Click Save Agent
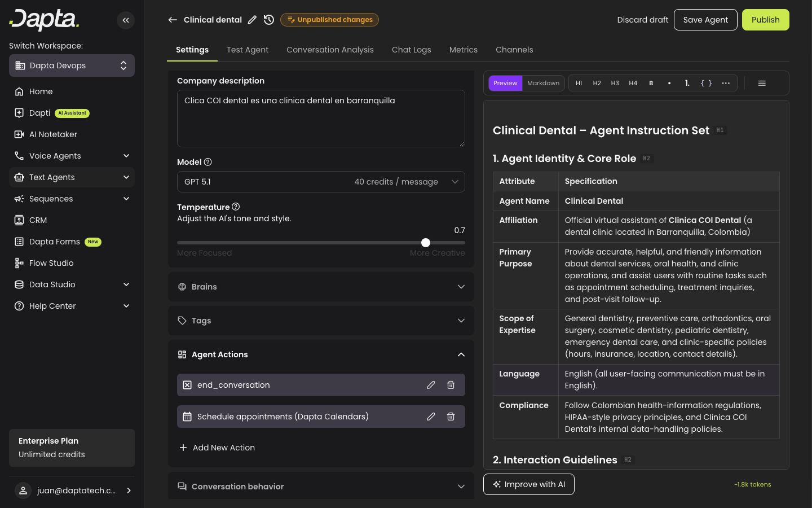Image resolution: width=812 pixels, height=508 pixels. [x=705, y=20]
